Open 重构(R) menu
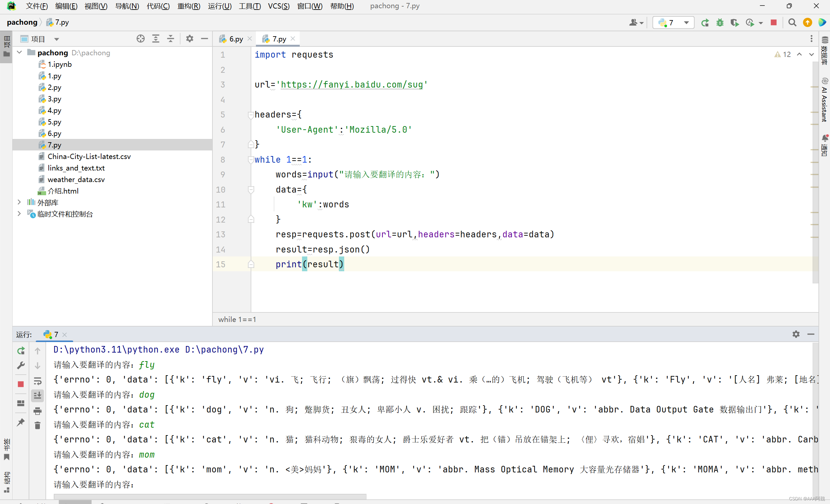830x504 pixels. click(189, 6)
